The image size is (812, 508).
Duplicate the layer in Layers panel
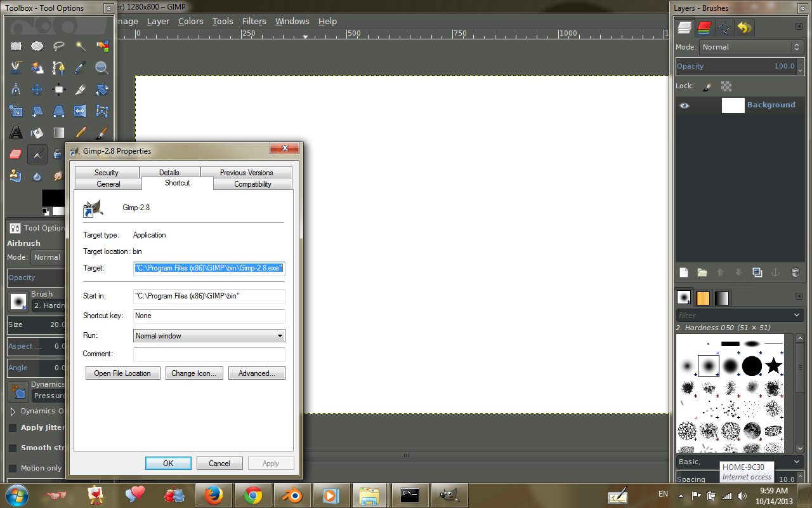pyautogui.click(x=757, y=272)
